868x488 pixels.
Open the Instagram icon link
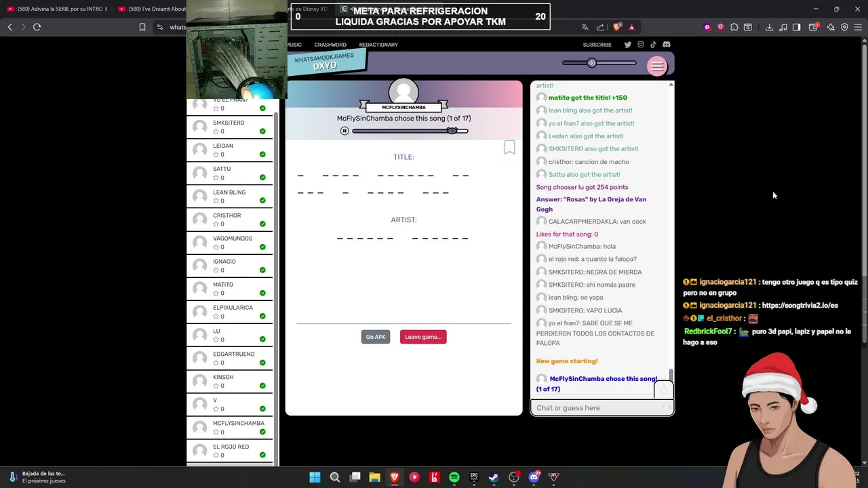pyautogui.click(x=640, y=45)
